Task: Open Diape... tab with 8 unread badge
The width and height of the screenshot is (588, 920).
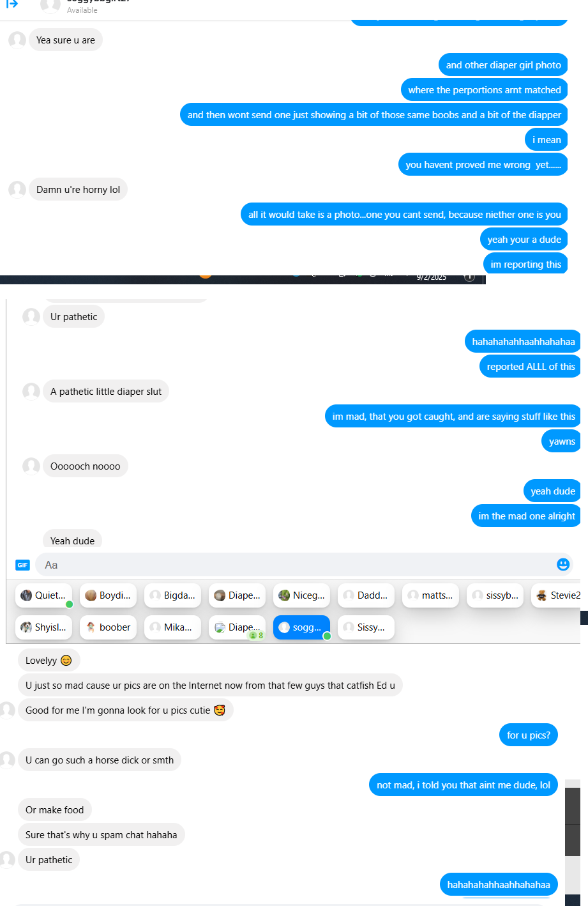Action: 237,627
